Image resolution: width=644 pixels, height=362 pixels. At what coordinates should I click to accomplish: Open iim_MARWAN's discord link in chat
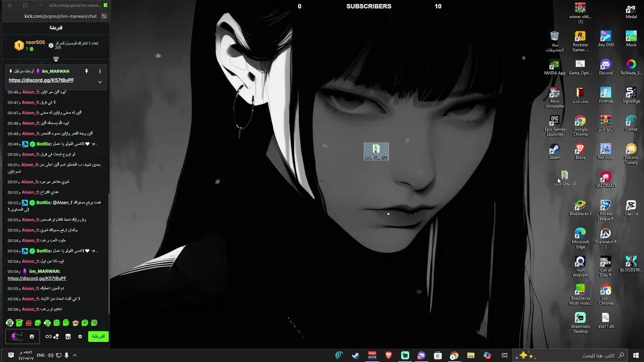[x=37, y=278]
